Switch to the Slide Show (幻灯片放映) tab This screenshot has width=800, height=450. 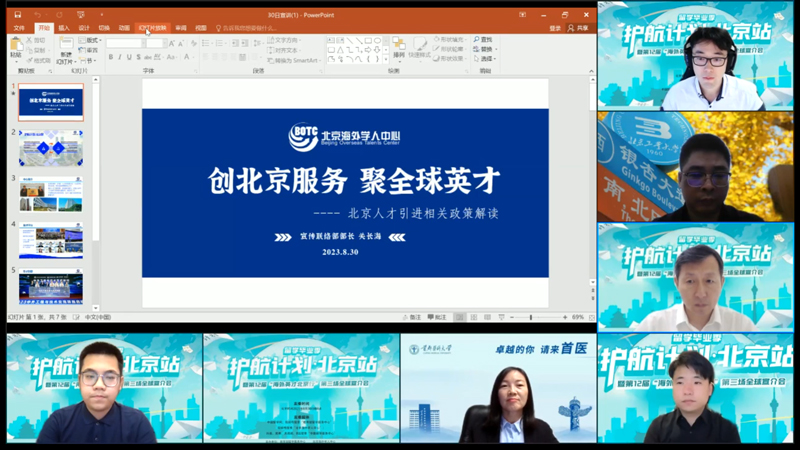pyautogui.click(x=153, y=28)
